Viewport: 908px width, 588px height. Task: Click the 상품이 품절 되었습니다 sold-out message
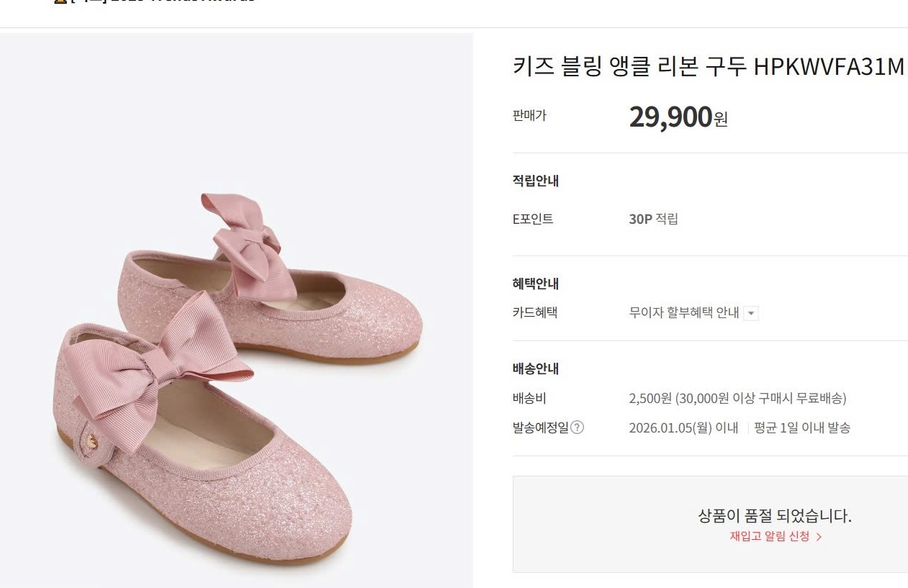tap(775, 516)
